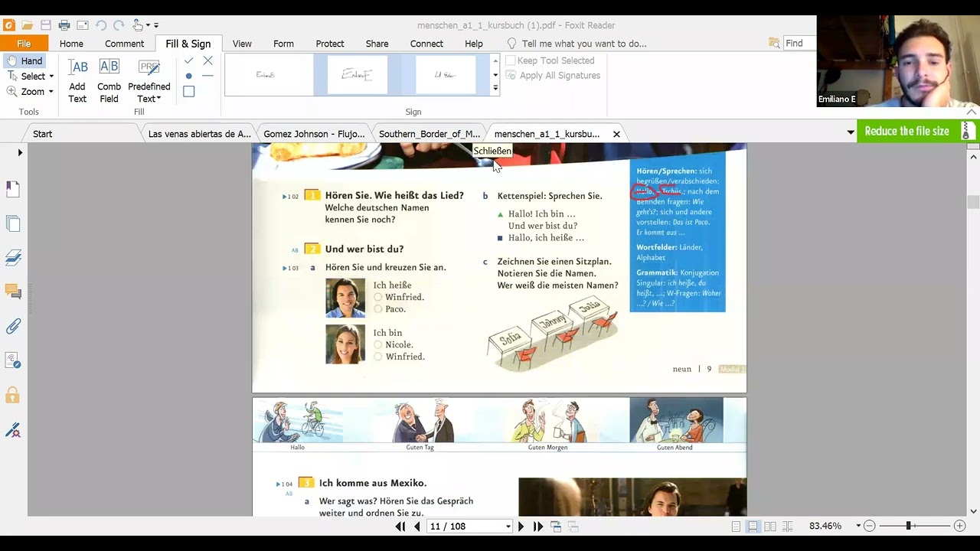980x551 pixels.
Task: Switch to continuous page view mode
Action: pos(753,527)
